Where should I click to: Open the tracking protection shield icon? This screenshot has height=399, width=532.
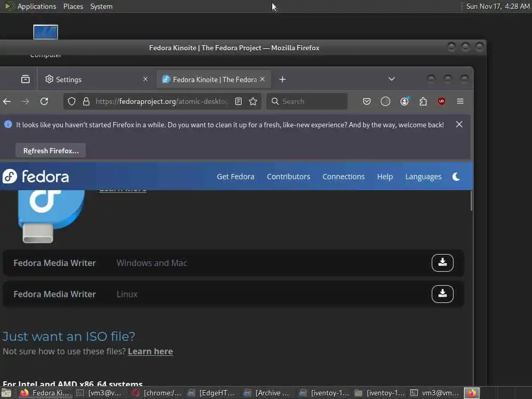(72, 101)
